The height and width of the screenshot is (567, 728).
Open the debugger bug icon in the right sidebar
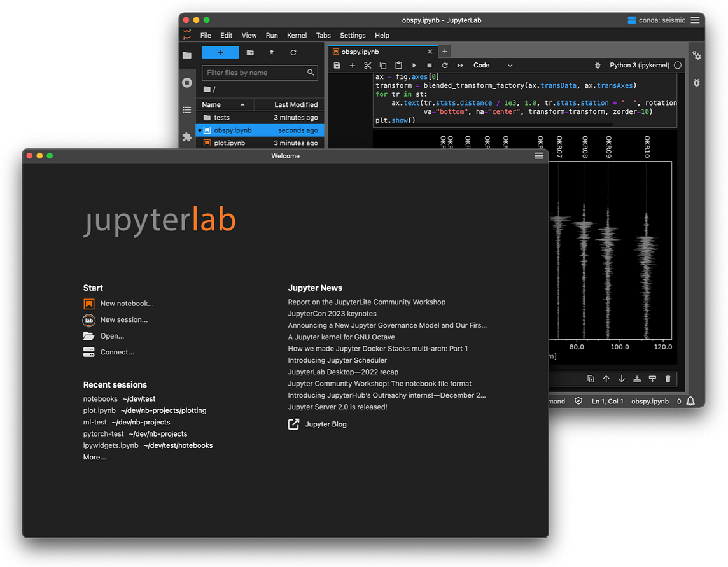(x=697, y=83)
